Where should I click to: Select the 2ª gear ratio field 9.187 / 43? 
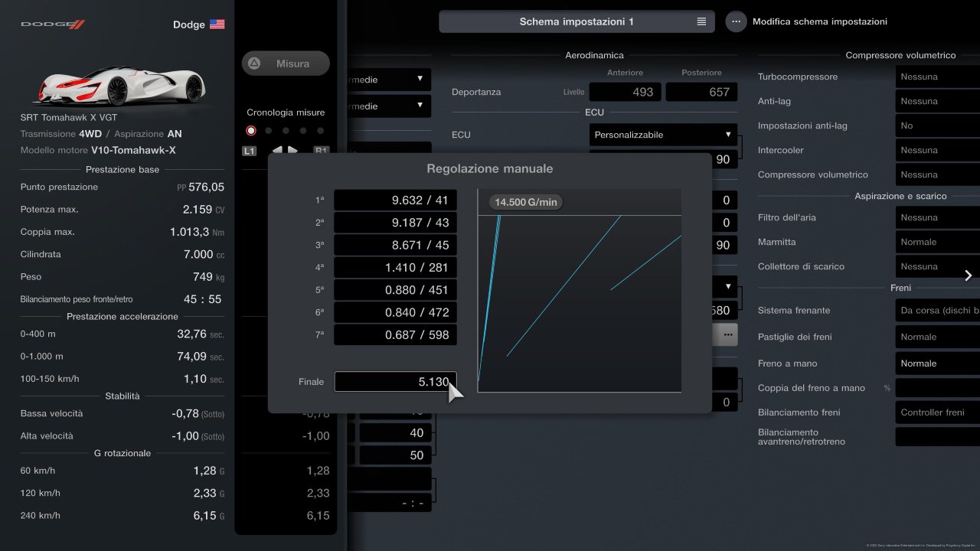tap(395, 223)
